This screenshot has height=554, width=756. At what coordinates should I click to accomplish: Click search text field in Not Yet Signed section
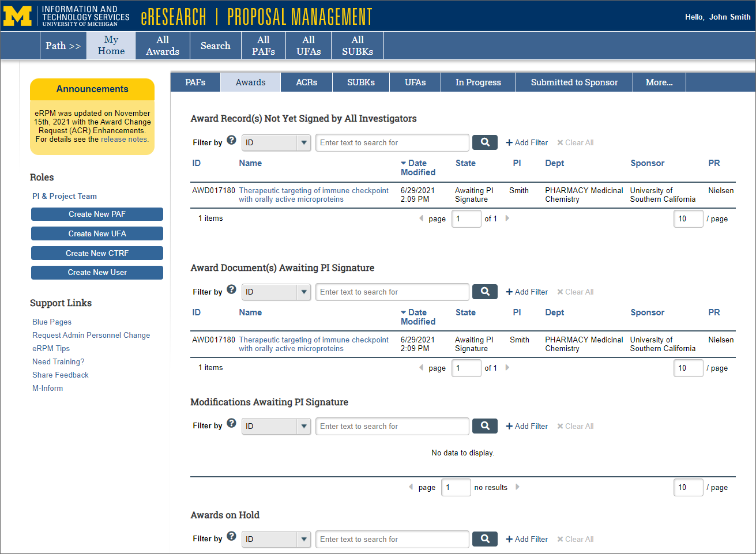coord(392,142)
